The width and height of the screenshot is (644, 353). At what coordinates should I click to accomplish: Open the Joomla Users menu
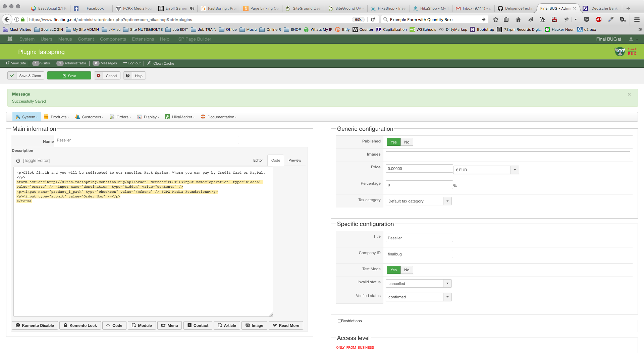pyautogui.click(x=46, y=39)
